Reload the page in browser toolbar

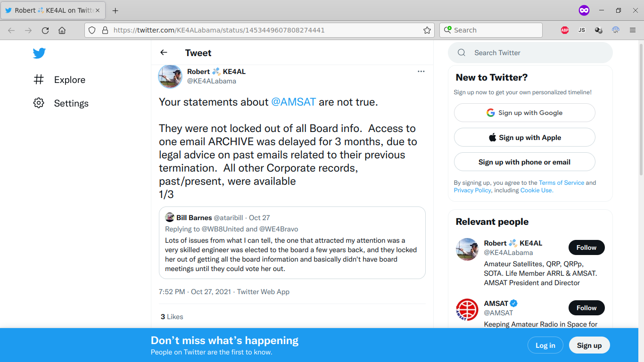click(45, 30)
